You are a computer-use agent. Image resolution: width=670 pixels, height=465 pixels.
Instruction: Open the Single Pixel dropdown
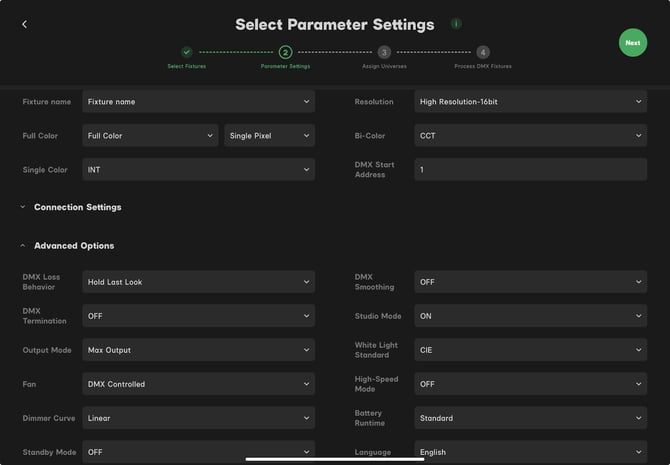tap(270, 135)
